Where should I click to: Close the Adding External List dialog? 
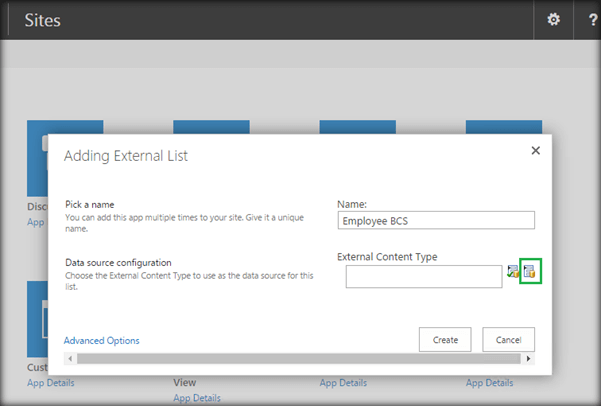pyautogui.click(x=535, y=150)
